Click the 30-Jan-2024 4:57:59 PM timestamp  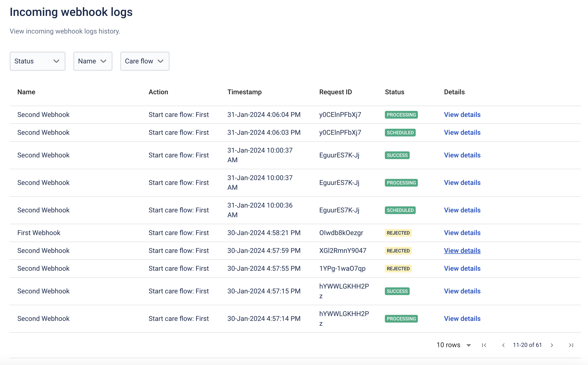click(264, 251)
